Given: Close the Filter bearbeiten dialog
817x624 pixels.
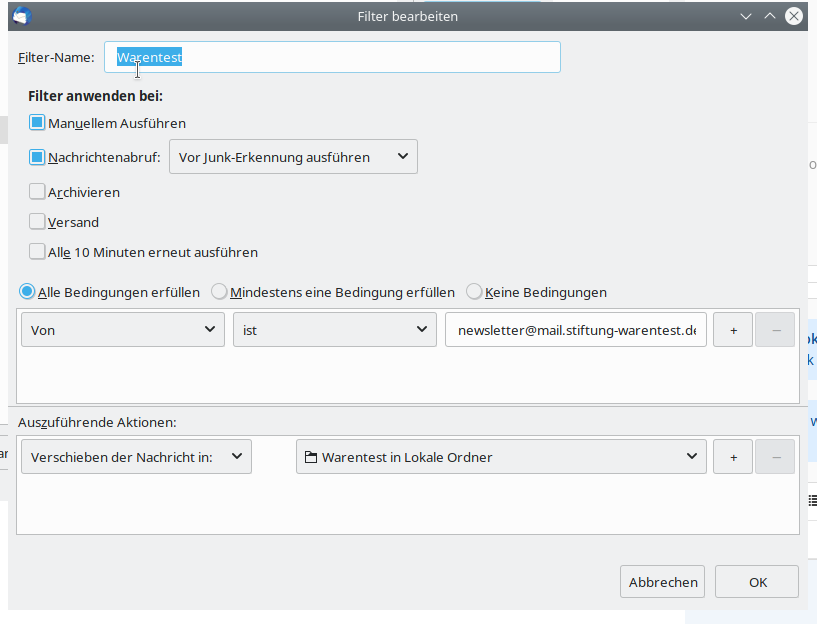Looking at the screenshot, I should click(794, 16).
